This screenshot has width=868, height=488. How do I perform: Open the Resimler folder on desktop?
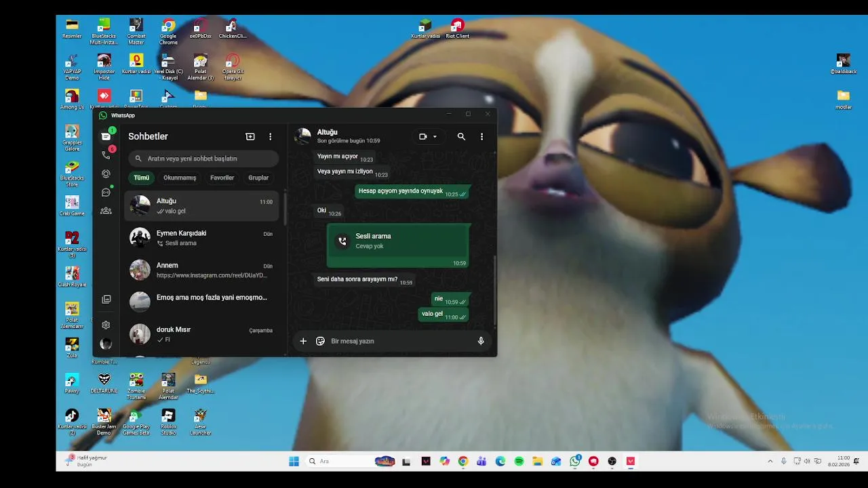[x=72, y=28]
